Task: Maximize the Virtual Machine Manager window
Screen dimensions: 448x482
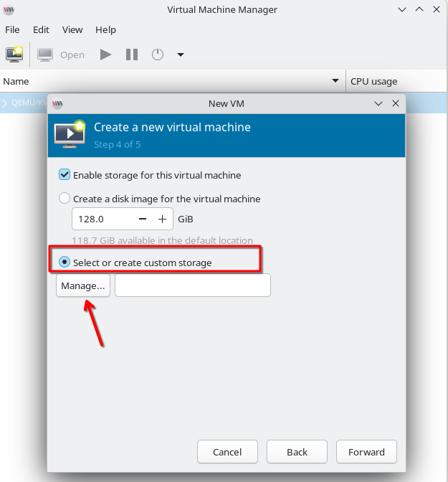Action: pyautogui.click(x=419, y=9)
